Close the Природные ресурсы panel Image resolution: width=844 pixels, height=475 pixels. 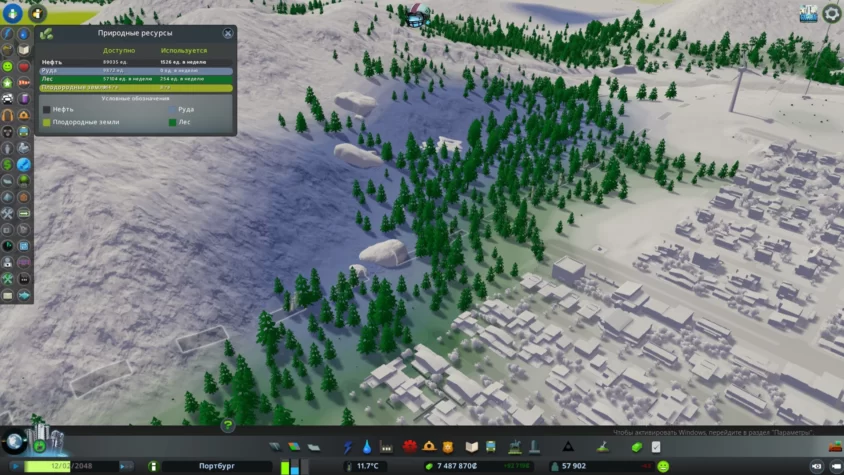pos(228,33)
